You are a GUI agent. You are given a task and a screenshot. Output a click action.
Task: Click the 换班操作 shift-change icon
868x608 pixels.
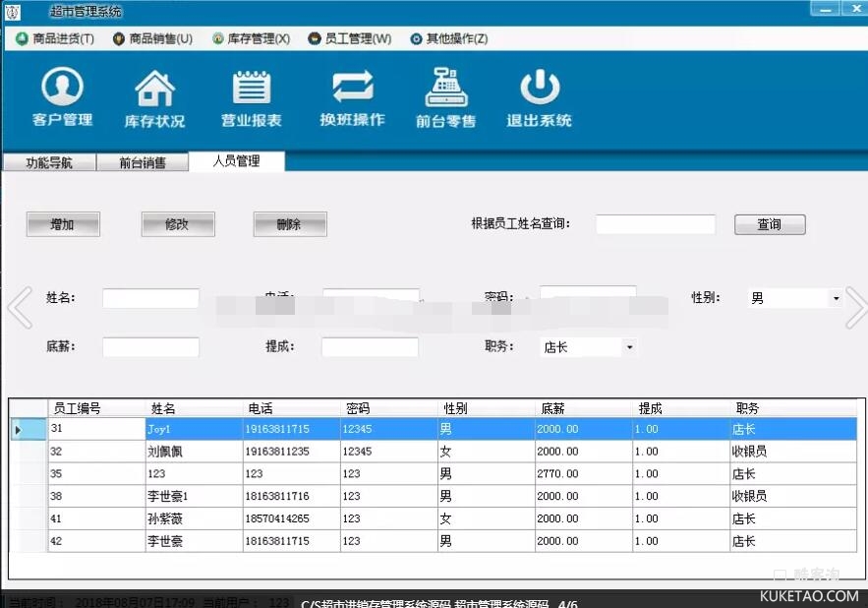click(352, 97)
